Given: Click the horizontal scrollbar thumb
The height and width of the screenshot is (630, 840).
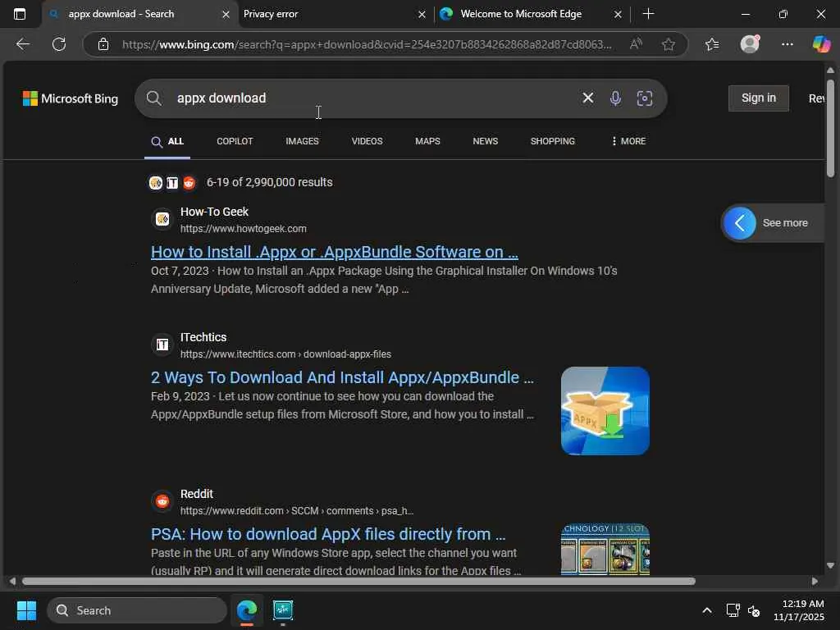Looking at the screenshot, I should pos(358,582).
